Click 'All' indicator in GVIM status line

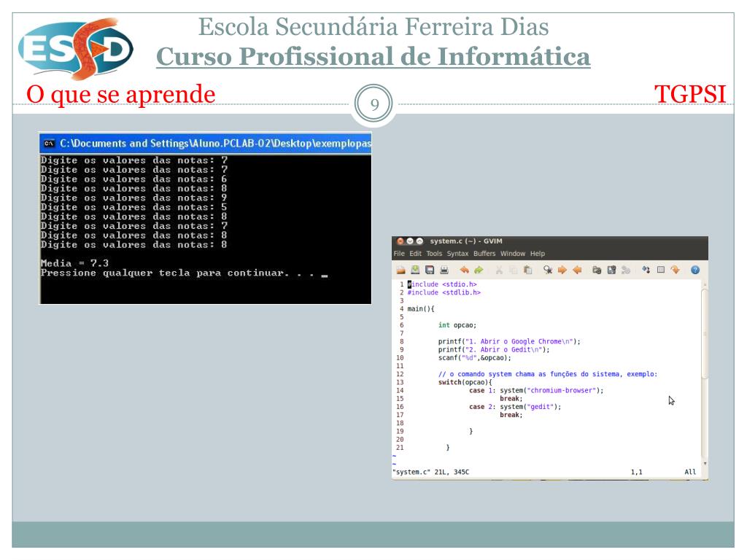pyautogui.click(x=690, y=472)
